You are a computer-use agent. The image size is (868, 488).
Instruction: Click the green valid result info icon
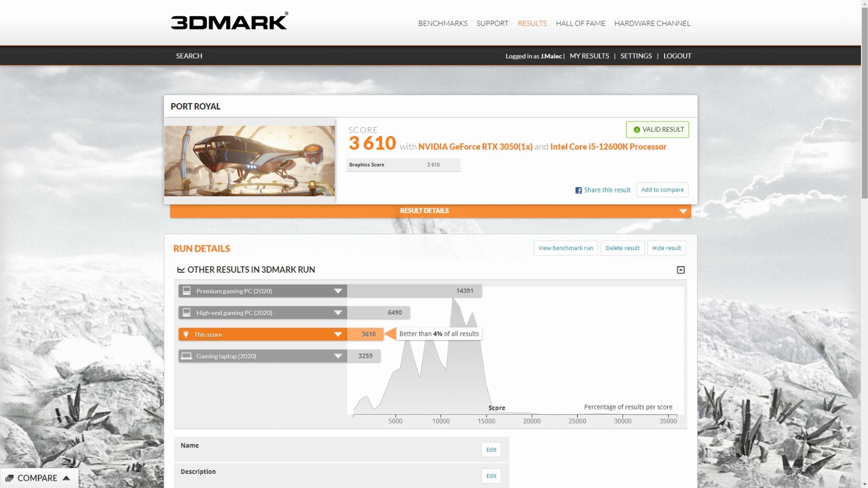[637, 130]
